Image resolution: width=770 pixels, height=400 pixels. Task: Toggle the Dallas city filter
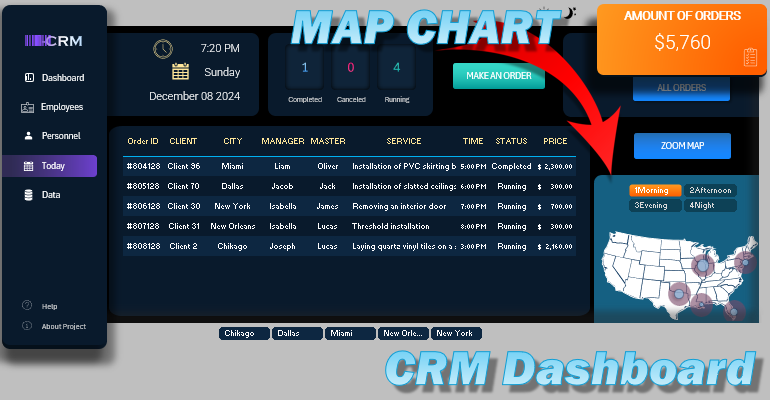(x=297, y=333)
